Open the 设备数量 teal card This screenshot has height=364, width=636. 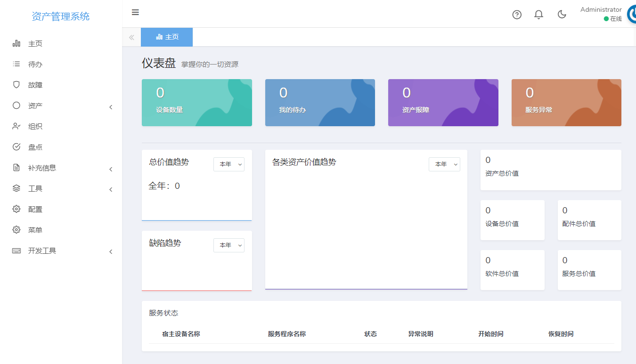point(197,103)
